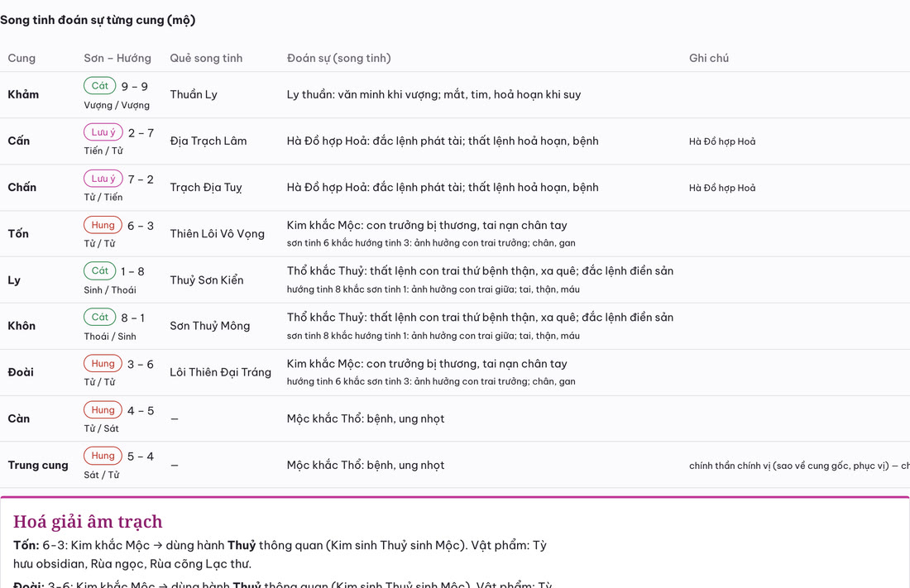The image size is (910, 588).
Task: Click the 'Vượng / Vượng' status text
Action: point(117,105)
